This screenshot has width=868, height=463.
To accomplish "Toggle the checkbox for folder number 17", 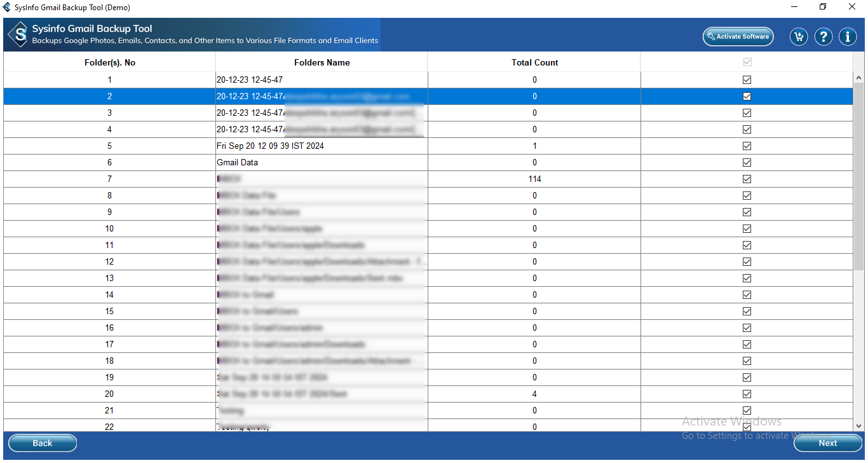I will tap(747, 344).
